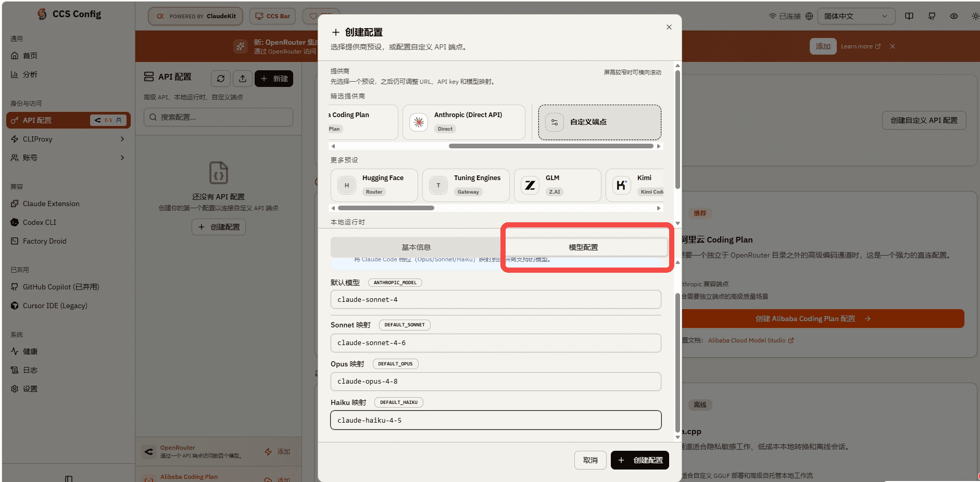This screenshot has width=980, height=482.
Task: Click the CCS Config logo icon
Action: tap(42, 14)
